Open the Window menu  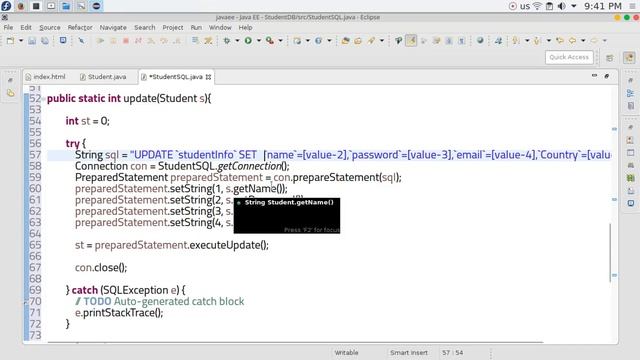220,27
